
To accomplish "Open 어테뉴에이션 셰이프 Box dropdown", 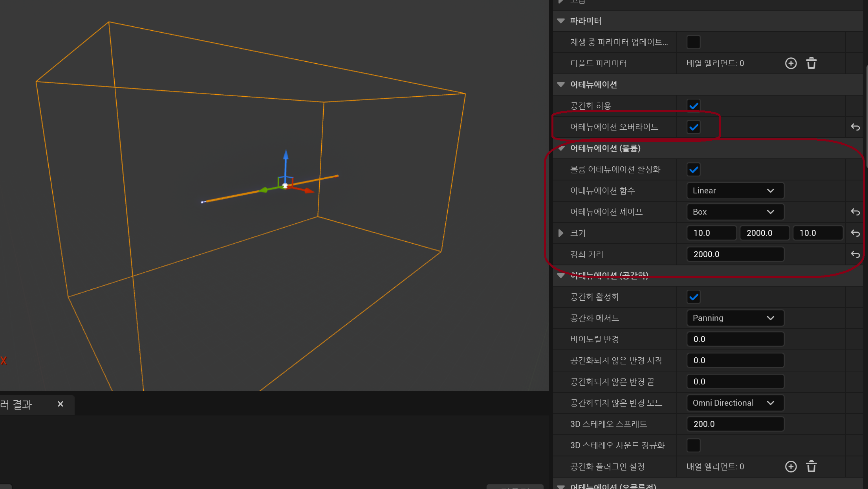I will [735, 212].
